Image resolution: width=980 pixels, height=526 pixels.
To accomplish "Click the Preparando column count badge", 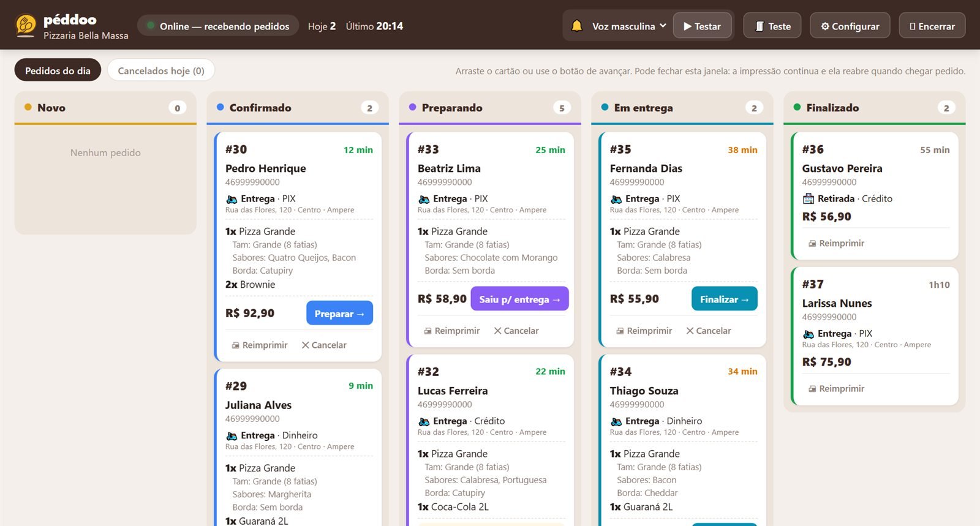I will coord(562,108).
